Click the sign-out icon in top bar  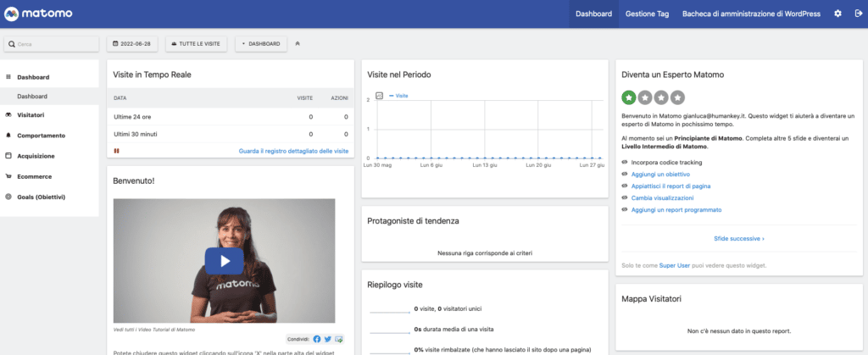coord(857,14)
